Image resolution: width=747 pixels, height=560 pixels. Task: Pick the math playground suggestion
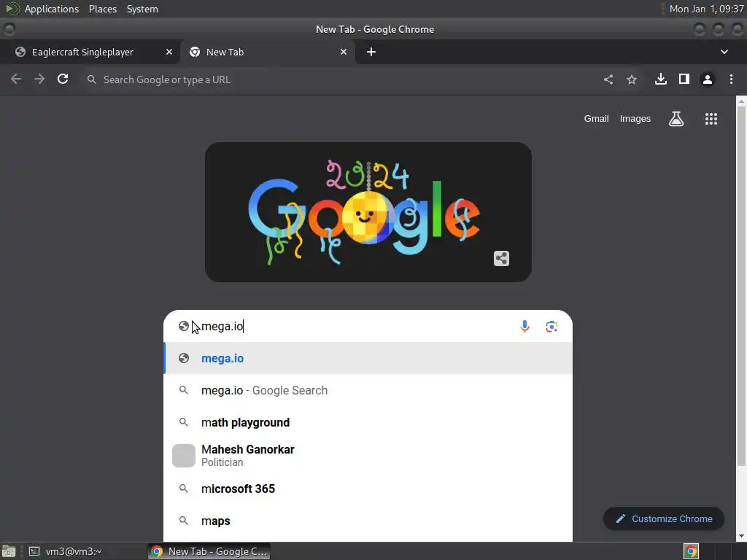[x=368, y=422]
